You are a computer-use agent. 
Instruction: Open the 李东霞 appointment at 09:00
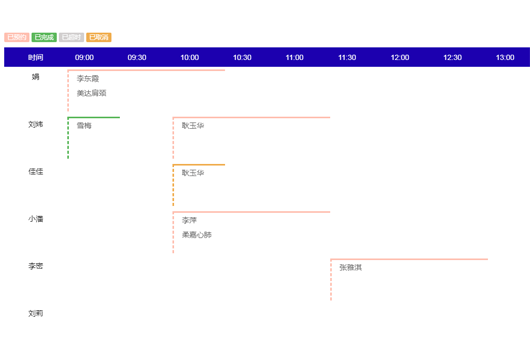click(146, 91)
